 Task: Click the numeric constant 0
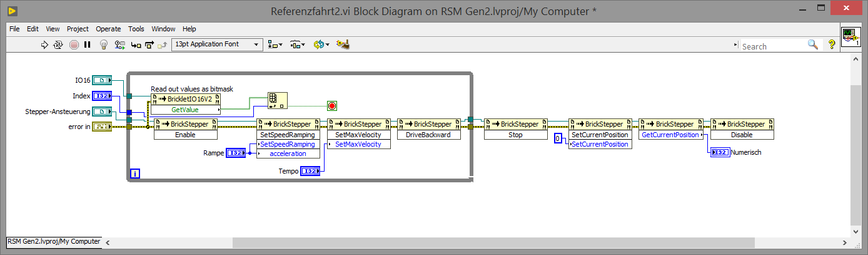pos(558,138)
